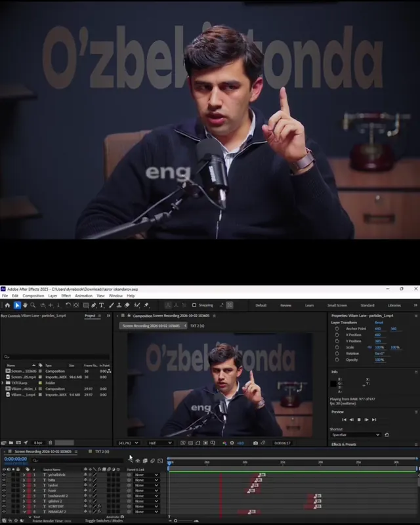Click the trash icon in Project panel
Image resolution: width=420 pixels, height=525 pixels.
click(51, 442)
